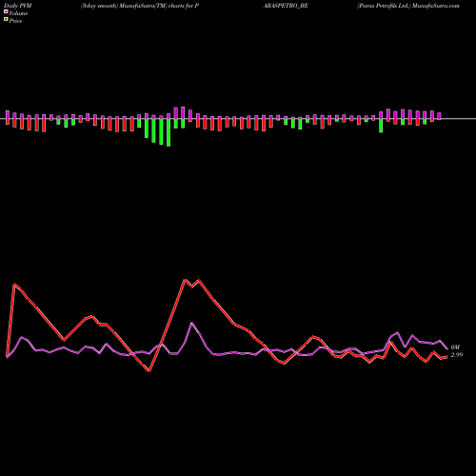
Task: Click the Volume legend color swatch
Action: tap(6, 12)
